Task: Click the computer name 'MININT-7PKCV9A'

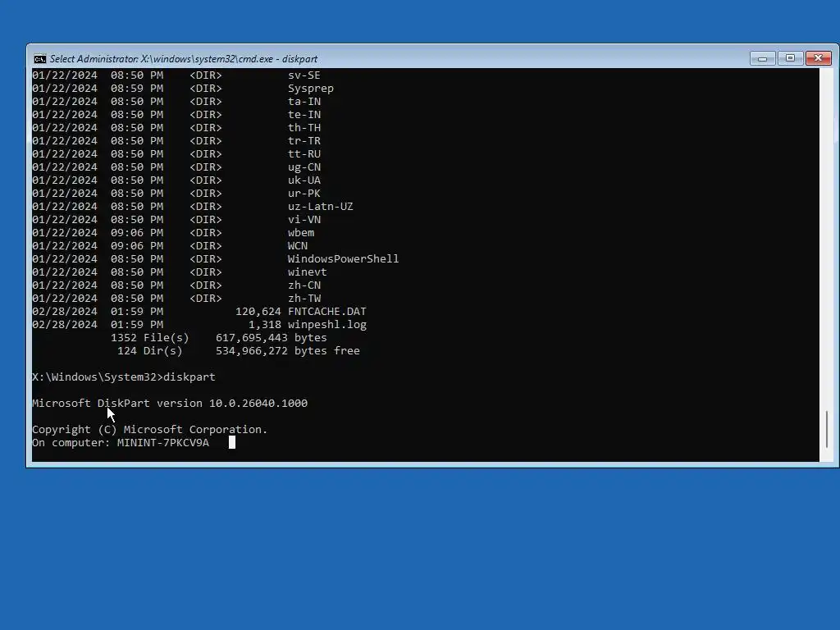Action: [x=163, y=442]
